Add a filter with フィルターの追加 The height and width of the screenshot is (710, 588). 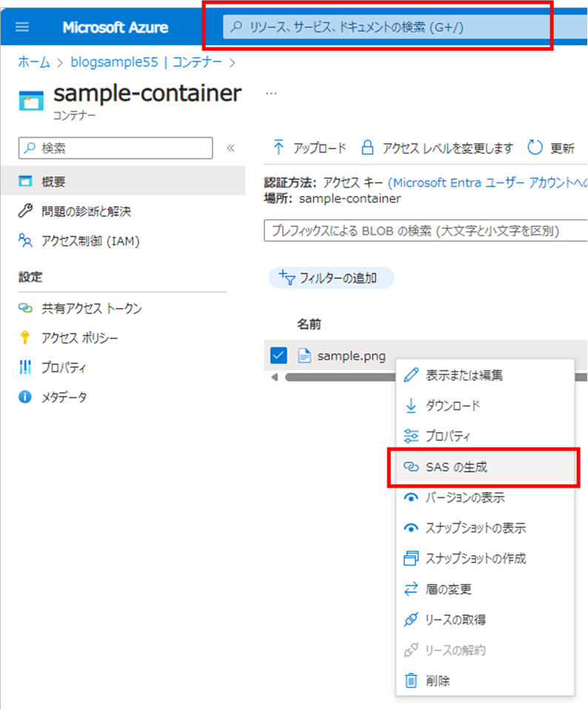[x=331, y=278]
